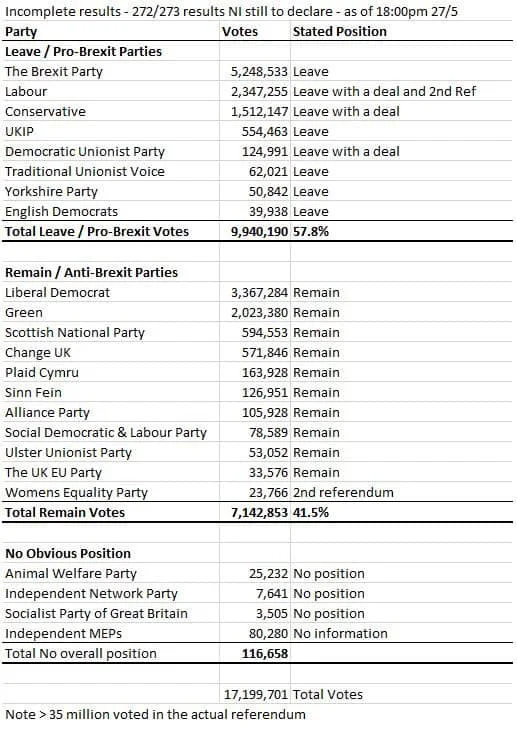
Task: Select the Stated Position header cell
Action: click(x=402, y=31)
